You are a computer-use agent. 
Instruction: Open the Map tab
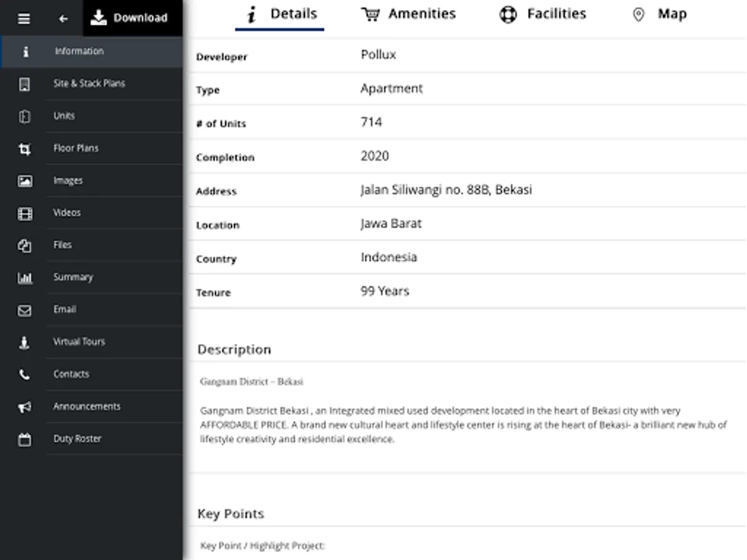(x=659, y=14)
